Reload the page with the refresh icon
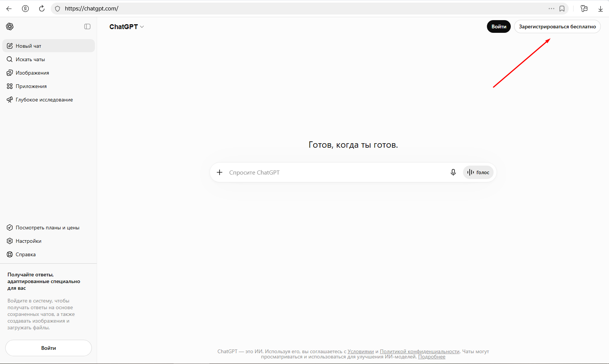609x364 pixels. [x=42, y=9]
